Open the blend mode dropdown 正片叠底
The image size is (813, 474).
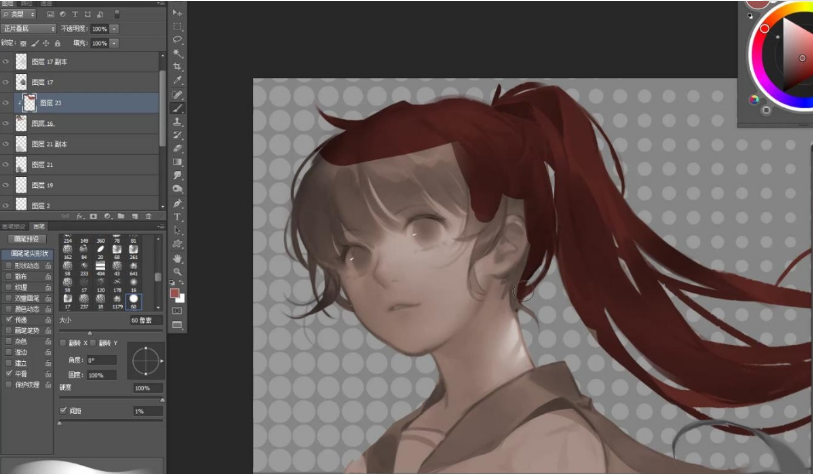tap(29, 29)
